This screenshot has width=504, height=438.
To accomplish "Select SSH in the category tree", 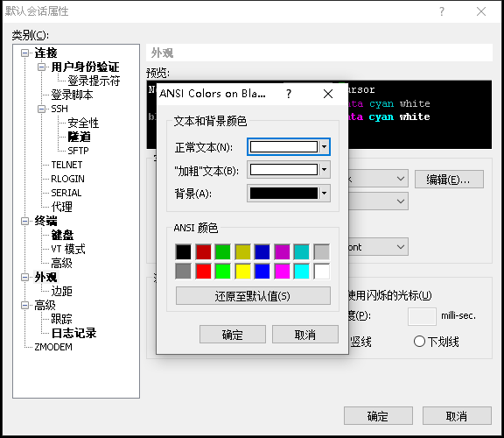I will coord(59,109).
